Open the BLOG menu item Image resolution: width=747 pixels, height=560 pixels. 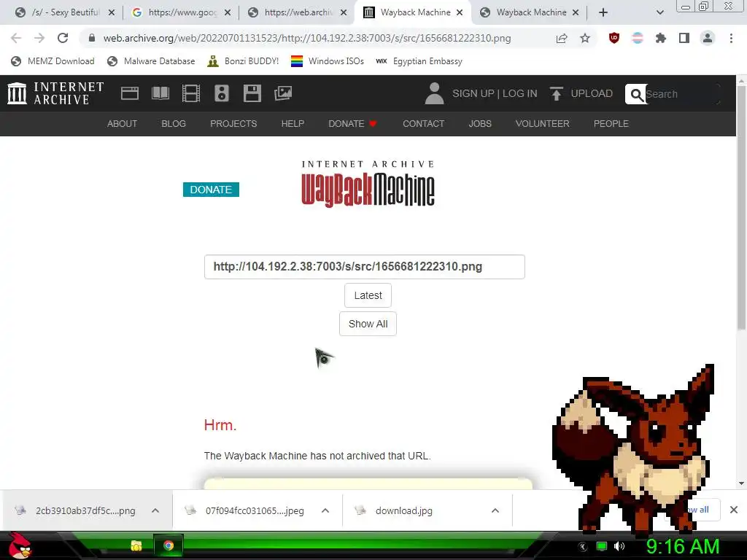coord(174,124)
